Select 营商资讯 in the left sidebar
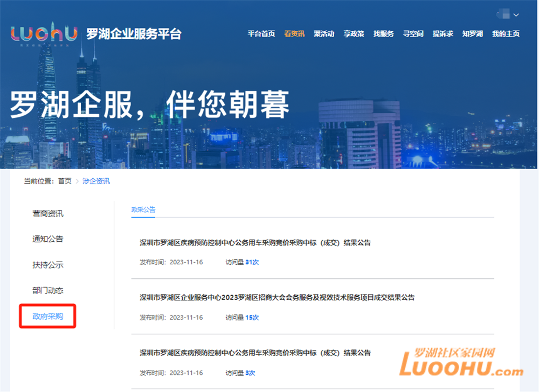The width and height of the screenshot is (539, 392). (47, 214)
